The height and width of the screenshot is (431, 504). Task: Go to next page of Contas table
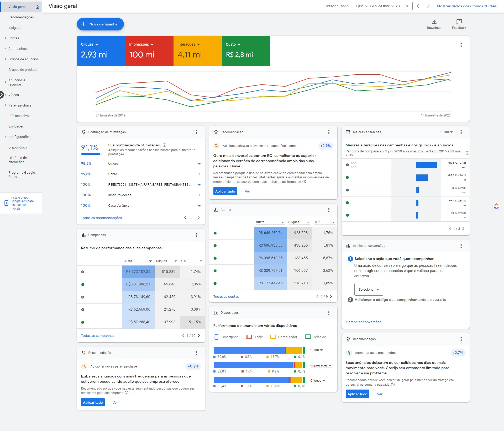click(x=331, y=297)
